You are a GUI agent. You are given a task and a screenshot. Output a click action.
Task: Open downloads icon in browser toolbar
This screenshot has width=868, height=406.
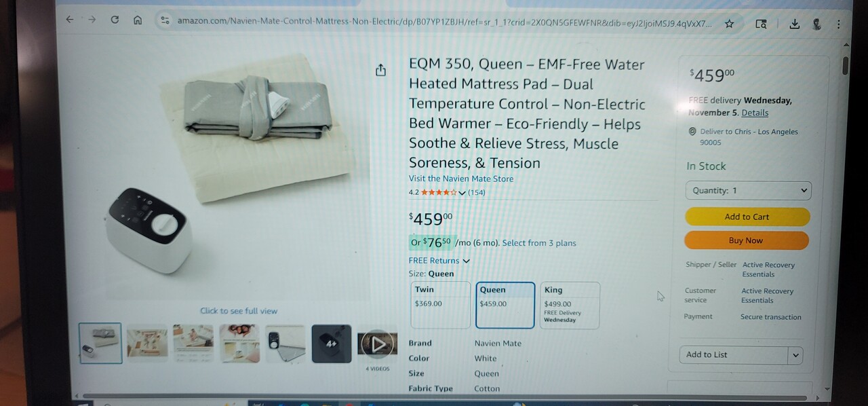pyautogui.click(x=794, y=24)
